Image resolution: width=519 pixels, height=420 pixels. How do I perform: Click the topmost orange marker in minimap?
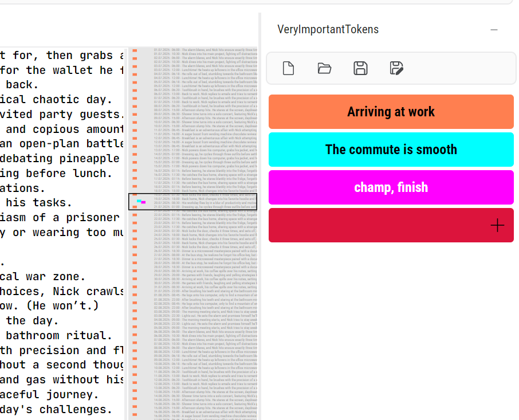[x=135, y=50]
